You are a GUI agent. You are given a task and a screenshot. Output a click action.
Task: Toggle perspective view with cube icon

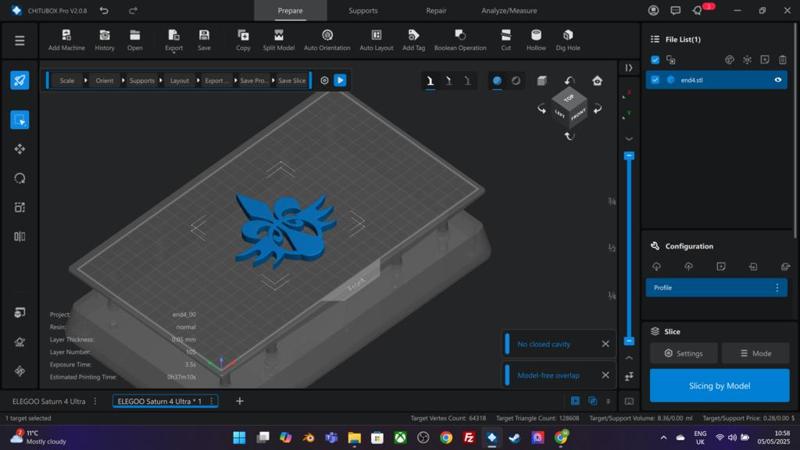(542, 81)
